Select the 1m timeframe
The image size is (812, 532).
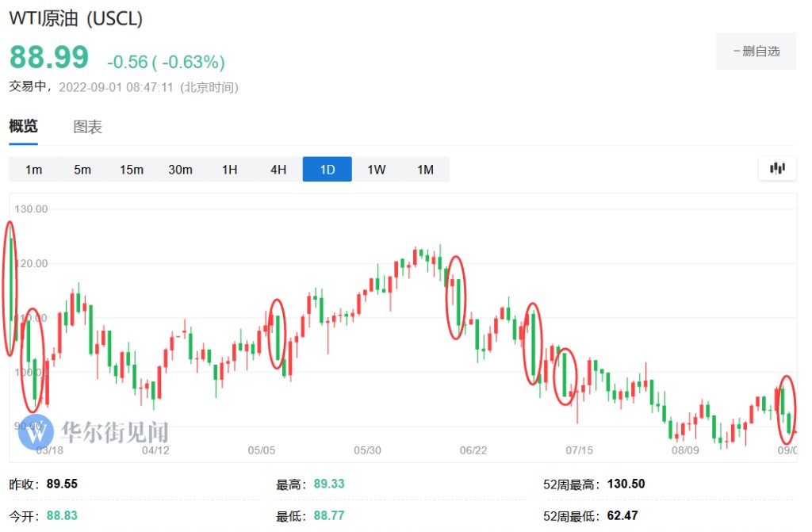tap(33, 170)
